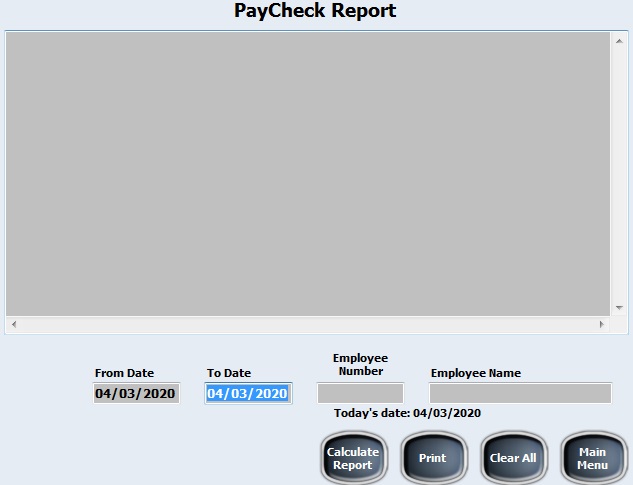Focus the Employee Number input box
Image resolution: width=633 pixels, height=485 pixels.
tap(360, 393)
